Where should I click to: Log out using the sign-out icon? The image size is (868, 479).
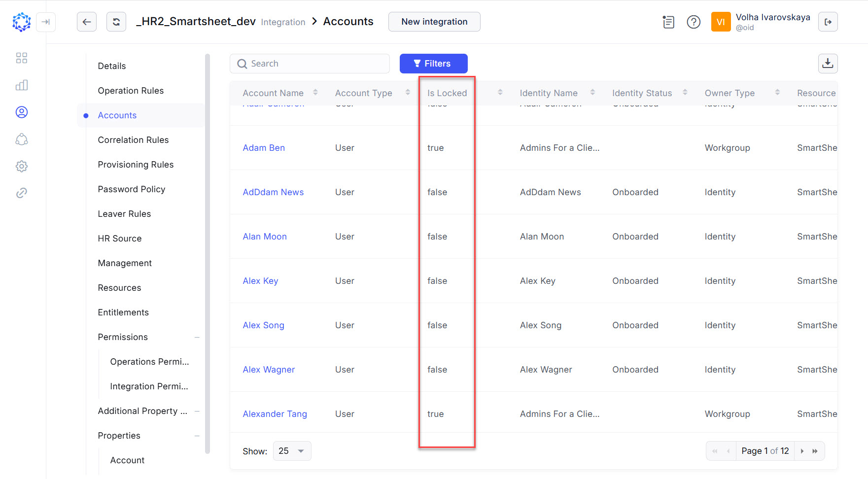pos(828,22)
